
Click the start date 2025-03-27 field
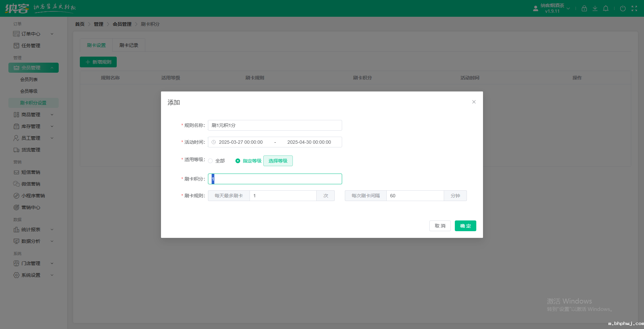coord(241,142)
